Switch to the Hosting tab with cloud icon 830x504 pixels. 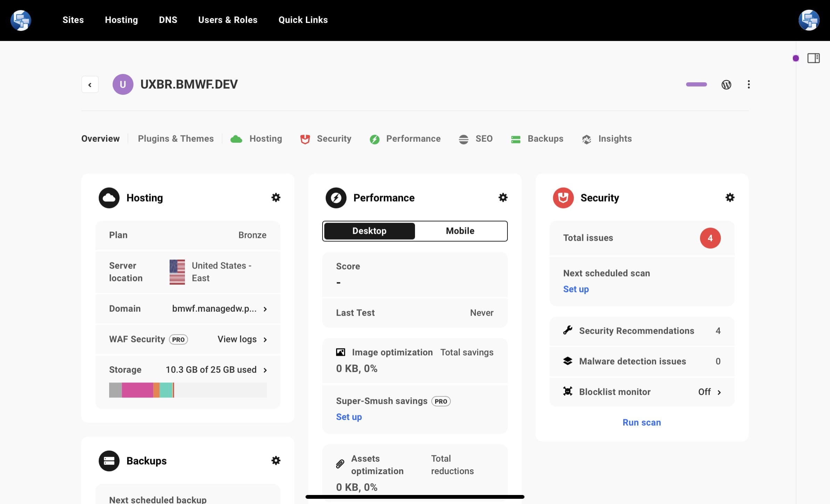coord(256,139)
